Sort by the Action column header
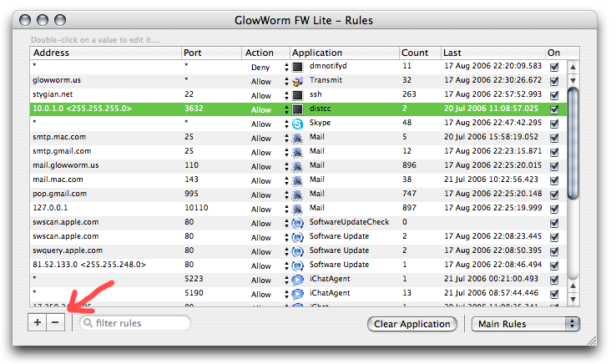The width and height of the screenshot is (616, 364). (266, 53)
